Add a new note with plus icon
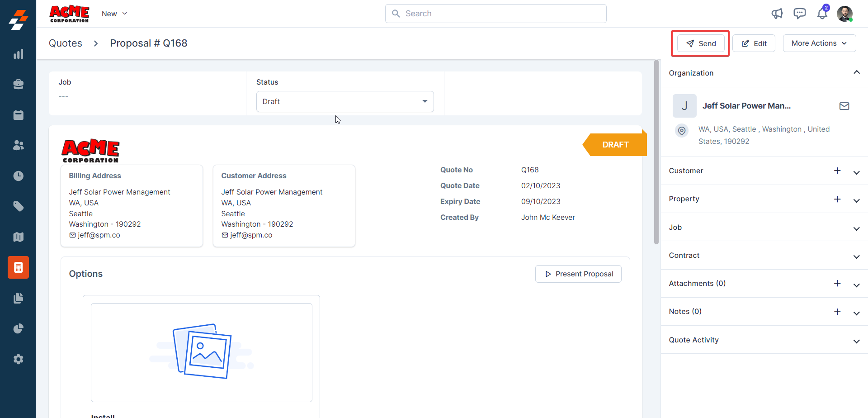The height and width of the screenshot is (418, 868). 837,312
